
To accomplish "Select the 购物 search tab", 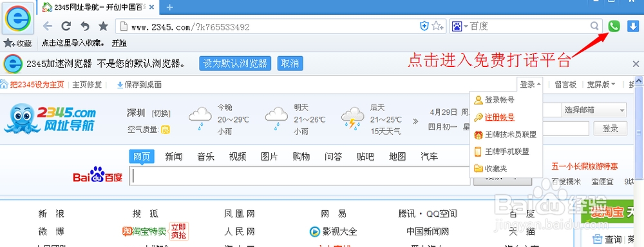I will (x=301, y=157).
